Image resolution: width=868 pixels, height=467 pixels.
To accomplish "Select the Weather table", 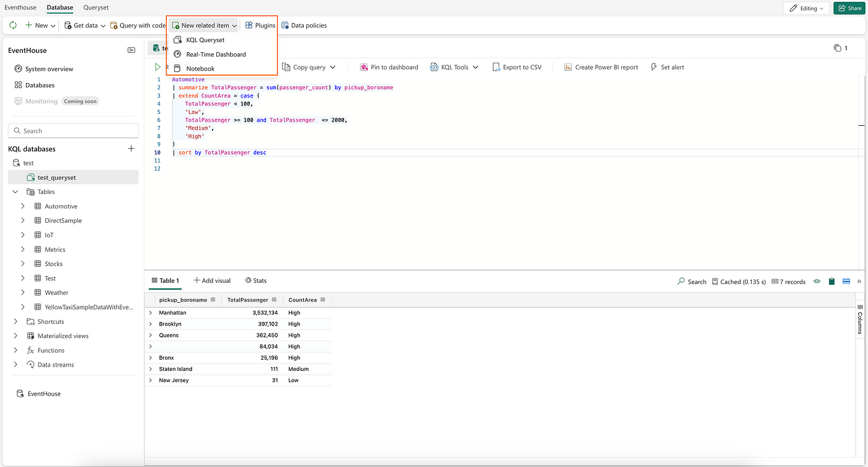I will [56, 293].
